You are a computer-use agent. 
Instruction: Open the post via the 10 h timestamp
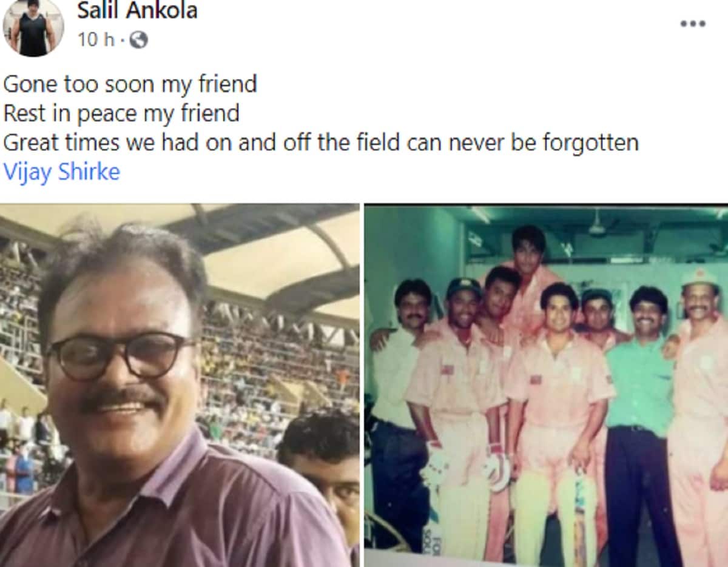(96, 40)
